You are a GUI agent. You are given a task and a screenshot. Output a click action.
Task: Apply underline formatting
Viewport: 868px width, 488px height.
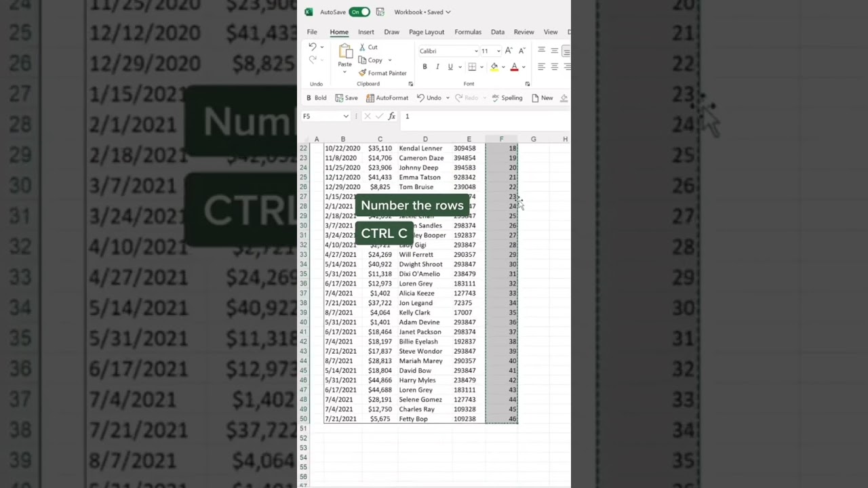tap(450, 66)
